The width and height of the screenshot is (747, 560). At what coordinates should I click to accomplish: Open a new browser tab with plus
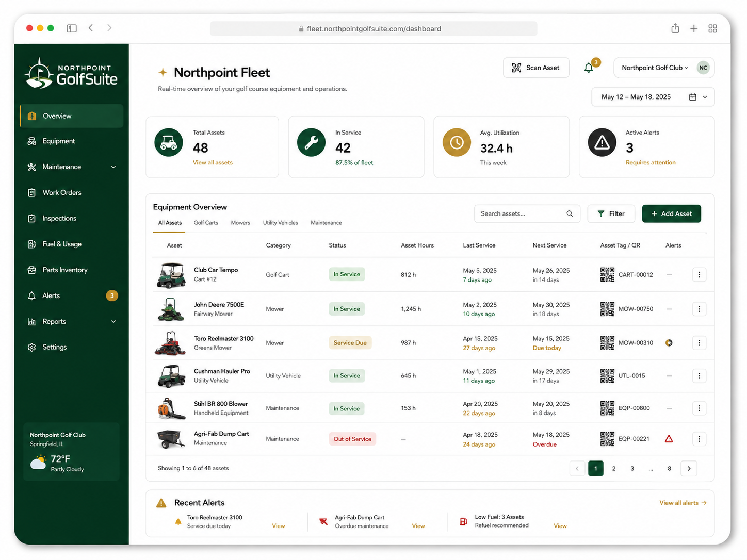(x=694, y=28)
